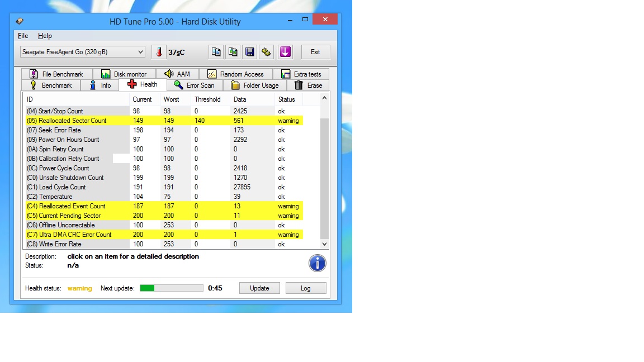This screenshot has width=644, height=362.
Task: Switch to the Error Scan tab
Action: click(x=195, y=85)
